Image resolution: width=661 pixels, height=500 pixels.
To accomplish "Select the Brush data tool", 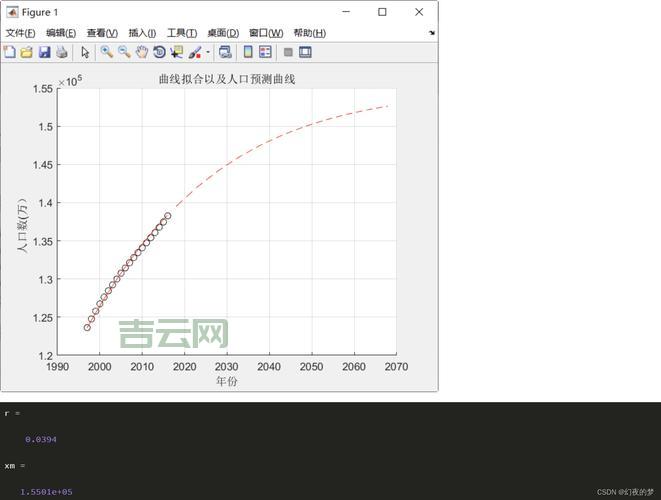I will pyautogui.click(x=195, y=52).
